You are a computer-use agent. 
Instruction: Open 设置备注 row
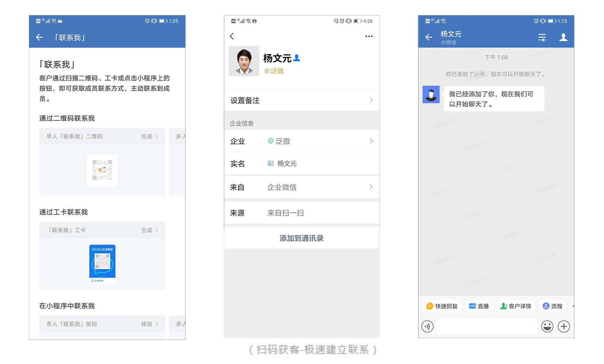(x=301, y=100)
